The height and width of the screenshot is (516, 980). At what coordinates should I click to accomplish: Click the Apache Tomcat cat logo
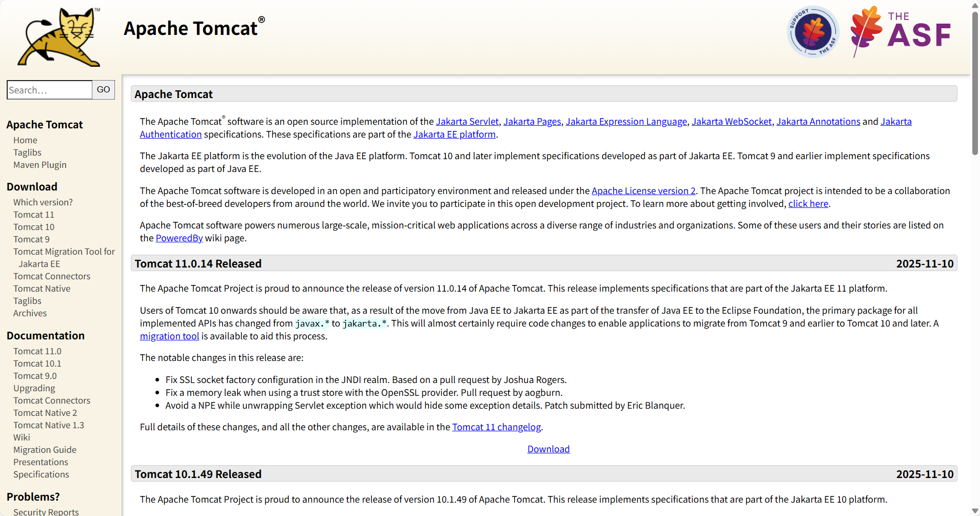pos(59,37)
